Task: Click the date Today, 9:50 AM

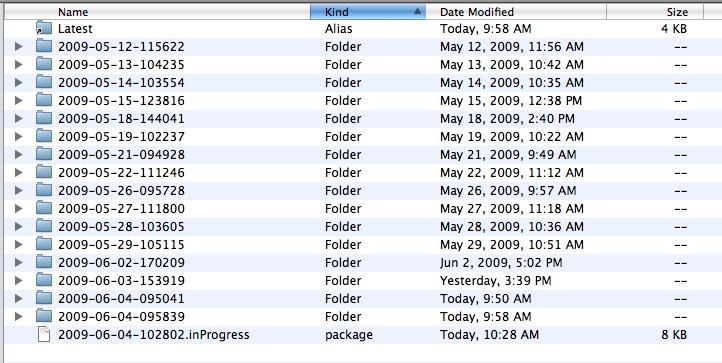Action: pos(485,298)
